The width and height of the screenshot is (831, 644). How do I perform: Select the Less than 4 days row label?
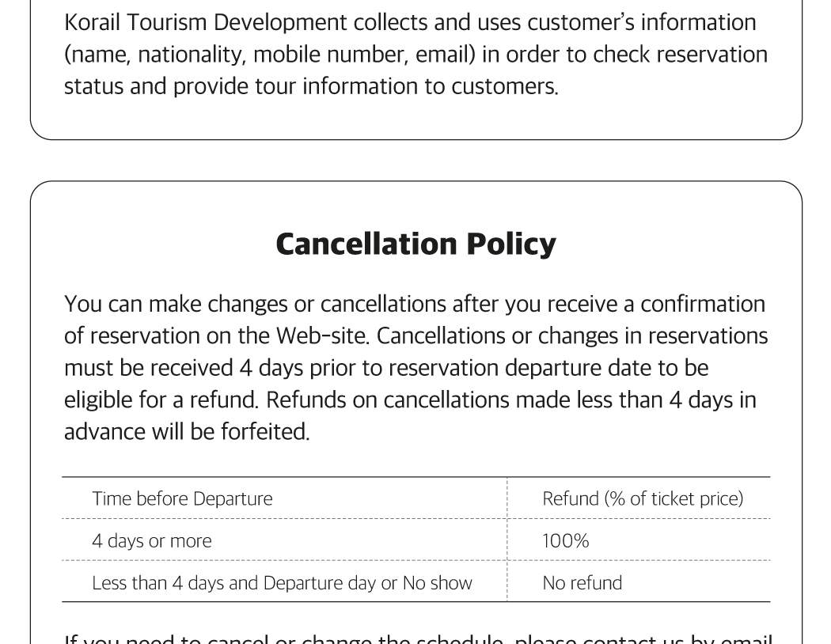point(282,583)
